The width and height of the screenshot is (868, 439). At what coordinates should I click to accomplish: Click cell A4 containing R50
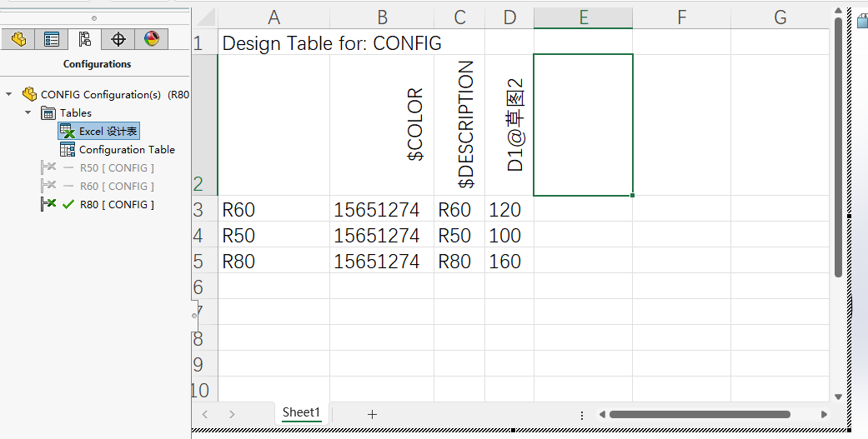point(274,235)
